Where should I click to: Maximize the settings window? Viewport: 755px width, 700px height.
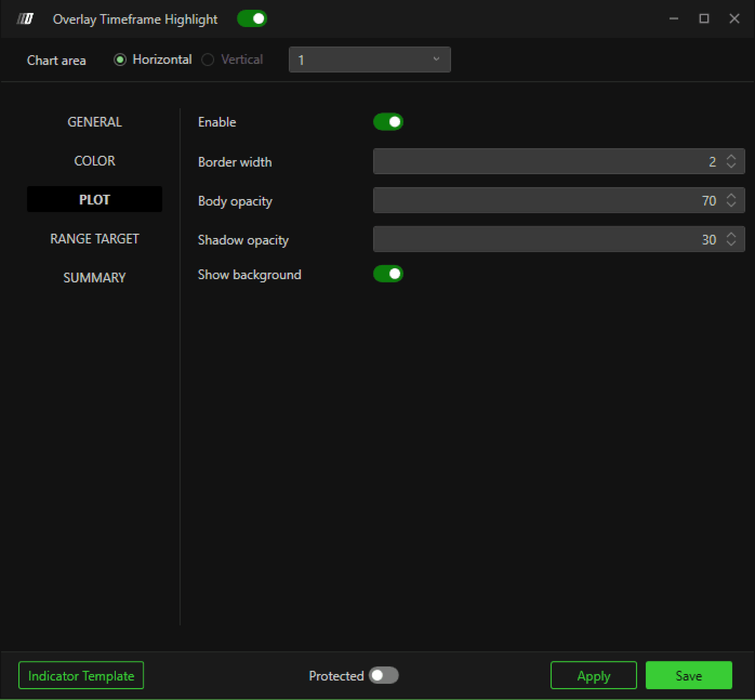704,19
